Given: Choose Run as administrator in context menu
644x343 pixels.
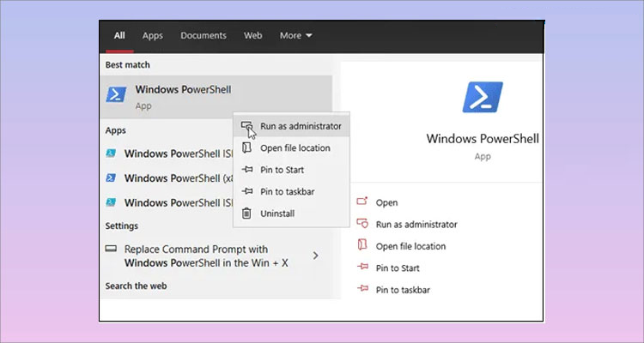Looking at the screenshot, I should [x=291, y=126].
